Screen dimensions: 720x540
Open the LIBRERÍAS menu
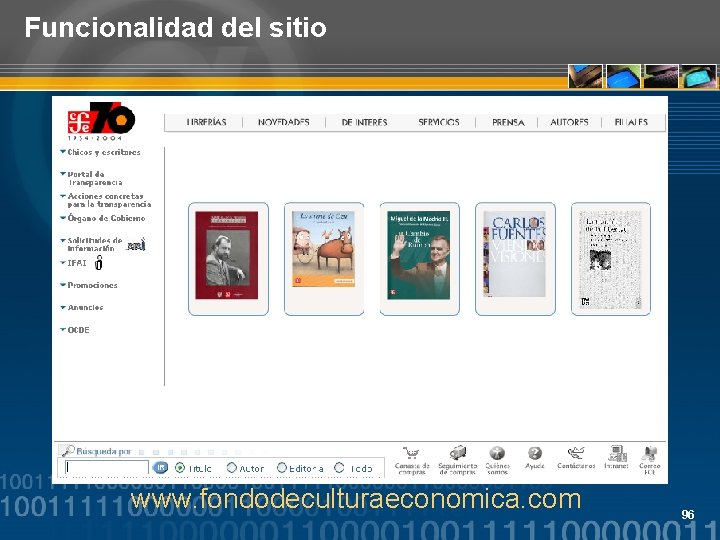click(206, 122)
